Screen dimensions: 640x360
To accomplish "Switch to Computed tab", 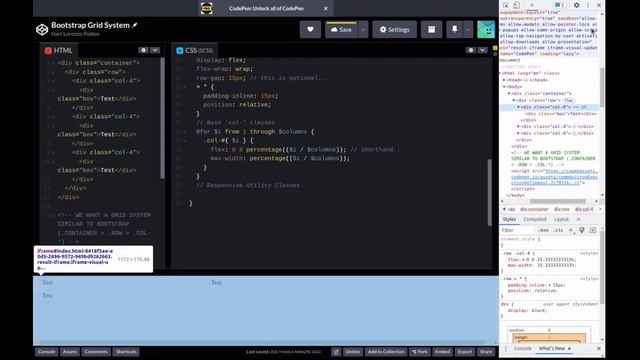I will 535,220.
